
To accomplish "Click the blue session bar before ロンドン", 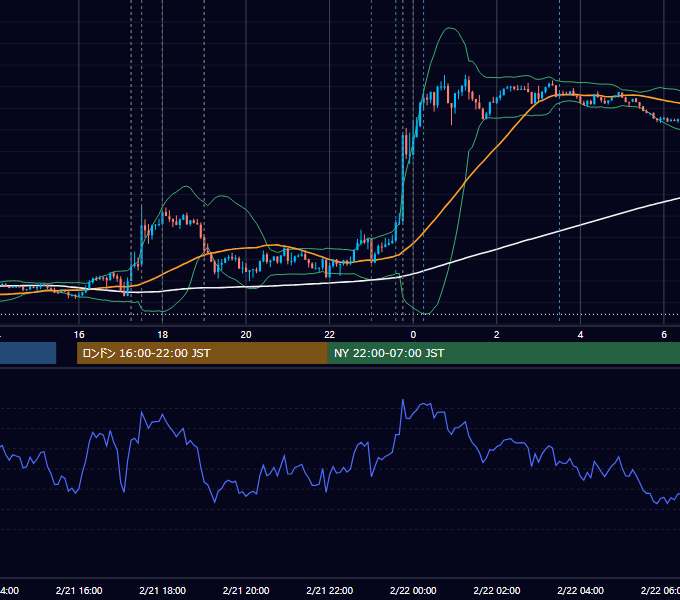I will 28,353.
